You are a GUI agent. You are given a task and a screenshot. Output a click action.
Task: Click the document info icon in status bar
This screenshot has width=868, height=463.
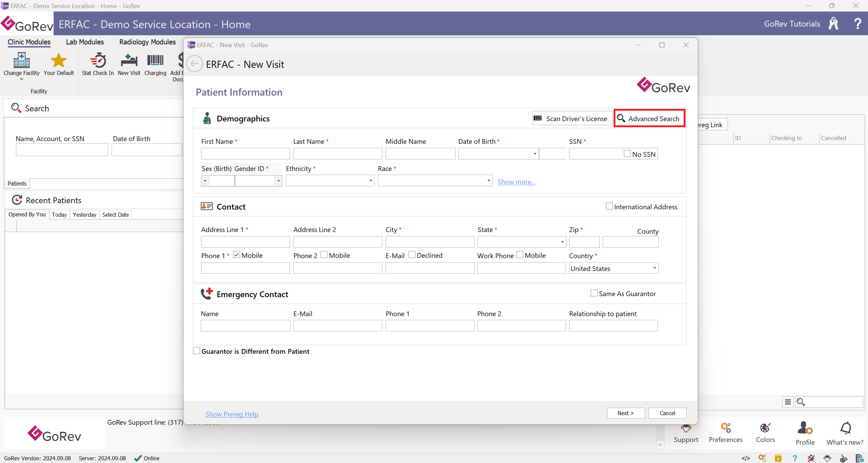pyautogui.click(x=860, y=458)
